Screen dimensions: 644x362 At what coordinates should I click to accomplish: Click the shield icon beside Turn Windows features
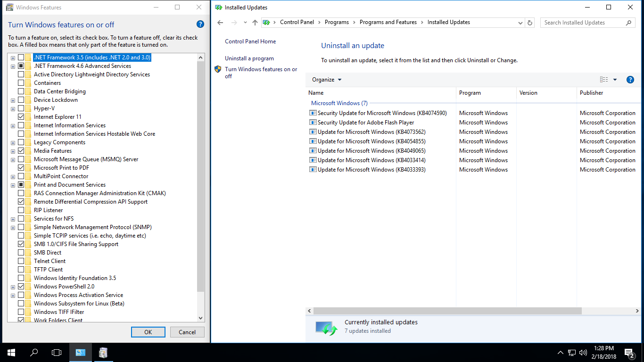[x=218, y=69]
